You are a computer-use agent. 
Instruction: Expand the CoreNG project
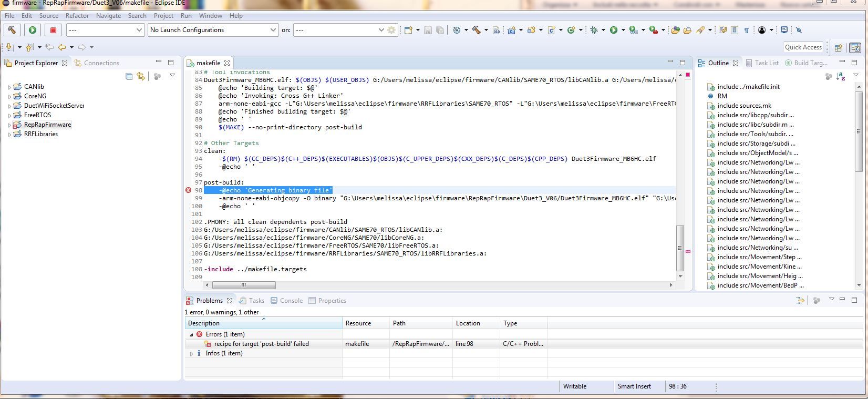click(x=10, y=96)
